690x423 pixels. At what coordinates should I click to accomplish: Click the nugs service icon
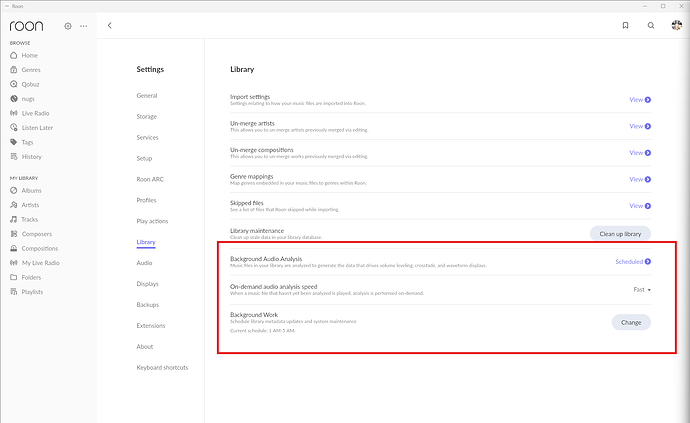click(14, 99)
